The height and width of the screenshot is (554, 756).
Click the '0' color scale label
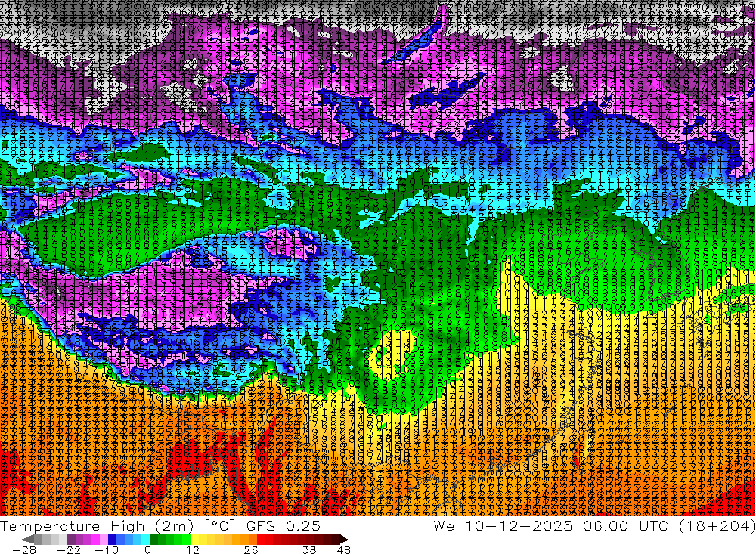(148, 549)
